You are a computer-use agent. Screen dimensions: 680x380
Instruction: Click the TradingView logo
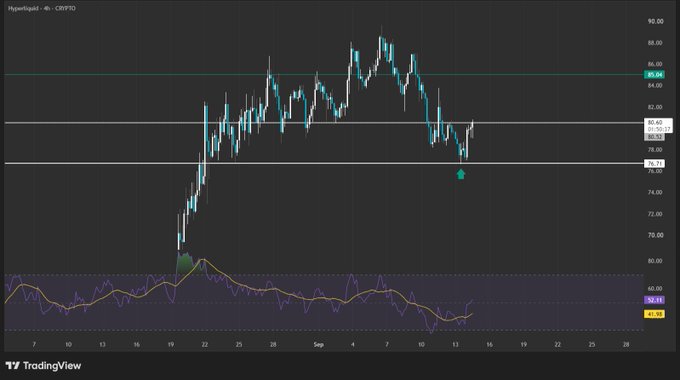(43, 366)
